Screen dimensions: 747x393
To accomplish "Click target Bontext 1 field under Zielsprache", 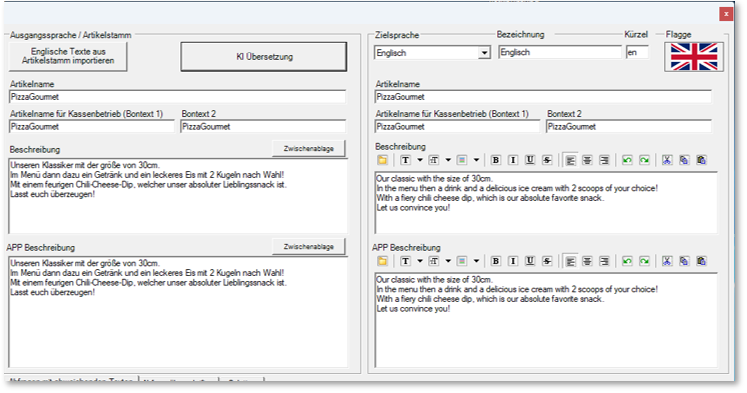I will click(x=458, y=127).
